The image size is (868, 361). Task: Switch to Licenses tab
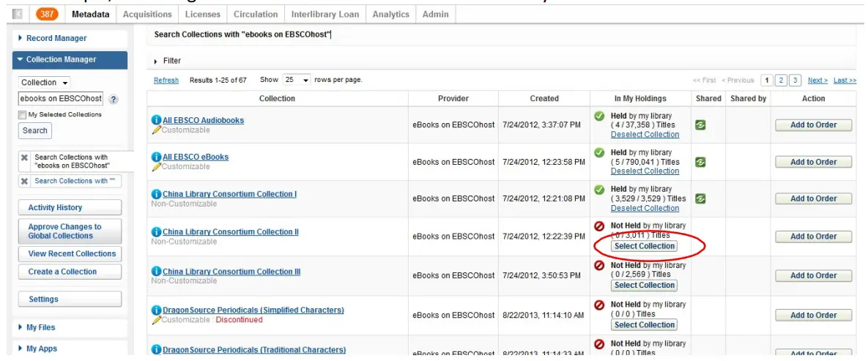pyautogui.click(x=203, y=15)
